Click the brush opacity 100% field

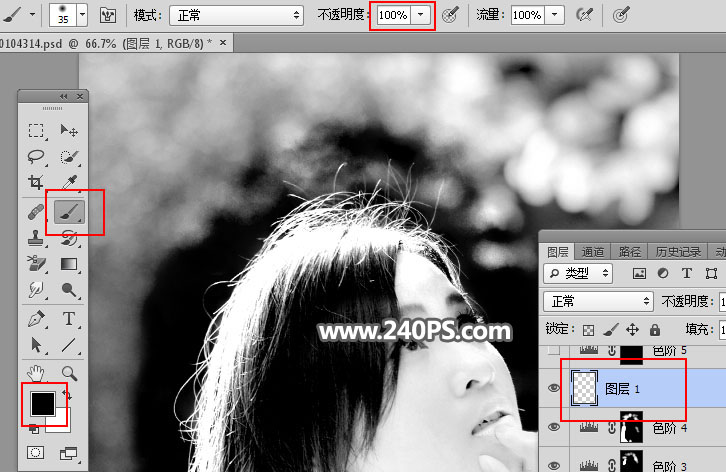(x=393, y=15)
